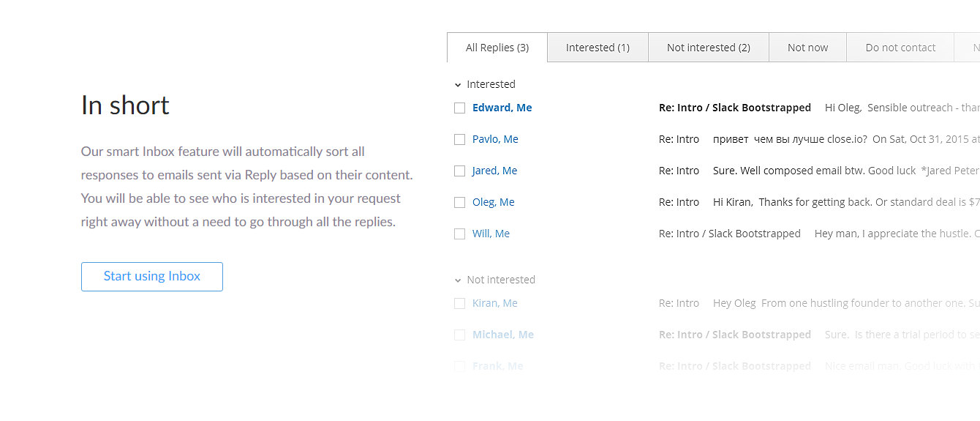Toggle the checkbox for Oleg, Me
Viewport: 980px width, 421px height.
pos(459,203)
